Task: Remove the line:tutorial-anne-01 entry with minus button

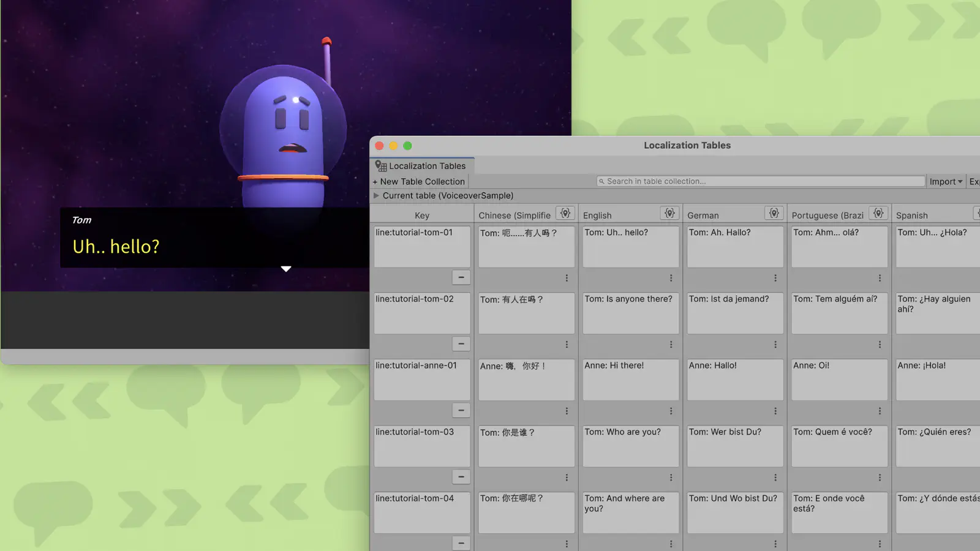Action: click(461, 410)
